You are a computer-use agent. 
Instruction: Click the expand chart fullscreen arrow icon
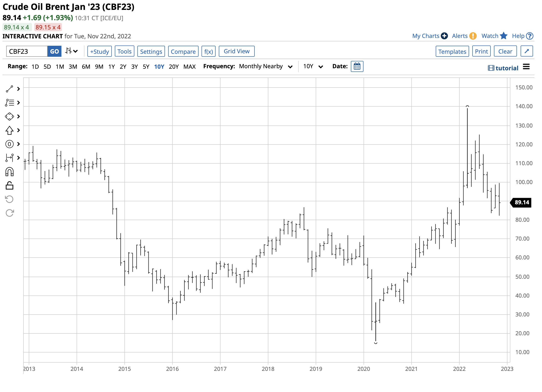pyautogui.click(x=527, y=51)
